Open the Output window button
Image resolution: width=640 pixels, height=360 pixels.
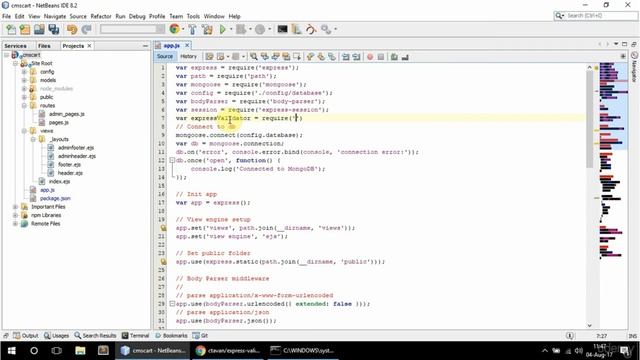25,336
